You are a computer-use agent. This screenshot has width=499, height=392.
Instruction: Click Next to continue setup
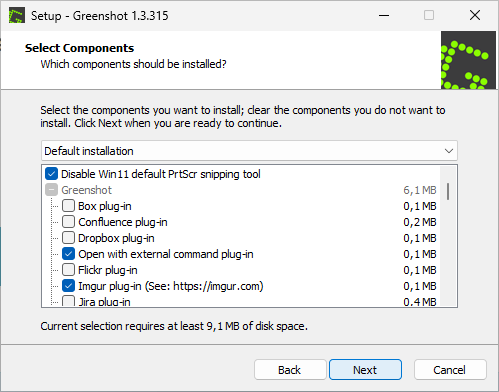(x=365, y=370)
